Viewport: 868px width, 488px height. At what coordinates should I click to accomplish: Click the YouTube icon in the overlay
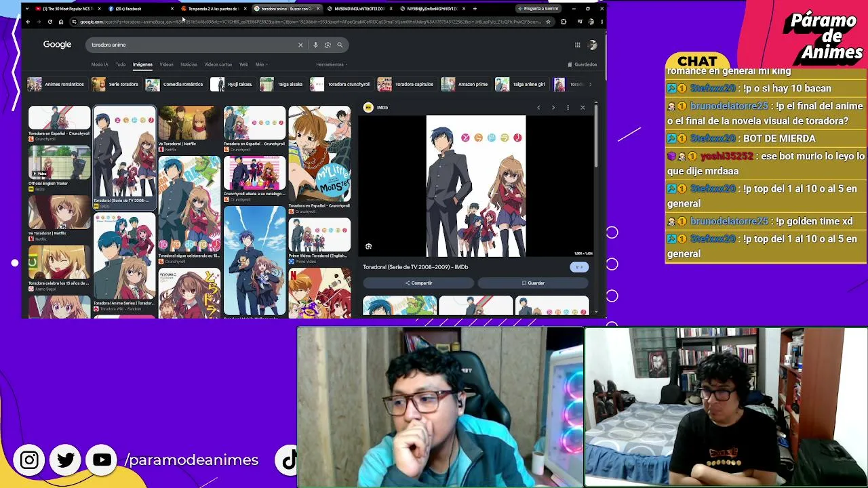coord(102,460)
